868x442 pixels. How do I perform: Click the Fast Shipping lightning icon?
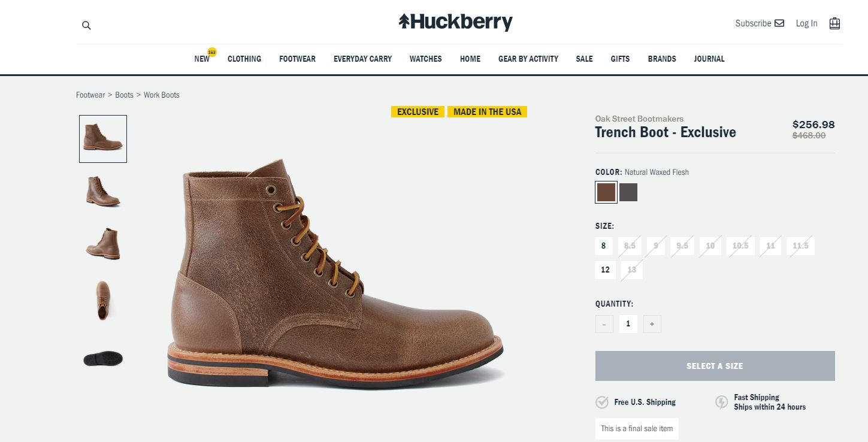pos(722,402)
